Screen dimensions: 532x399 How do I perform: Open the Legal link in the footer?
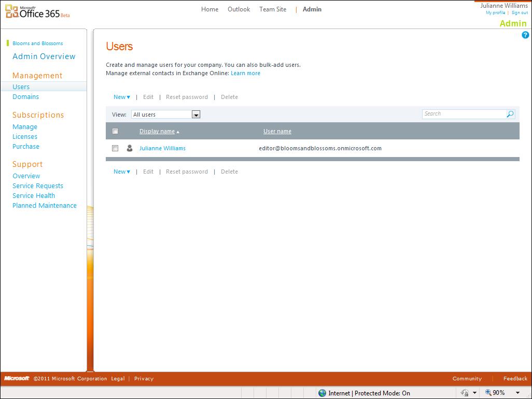pos(118,379)
